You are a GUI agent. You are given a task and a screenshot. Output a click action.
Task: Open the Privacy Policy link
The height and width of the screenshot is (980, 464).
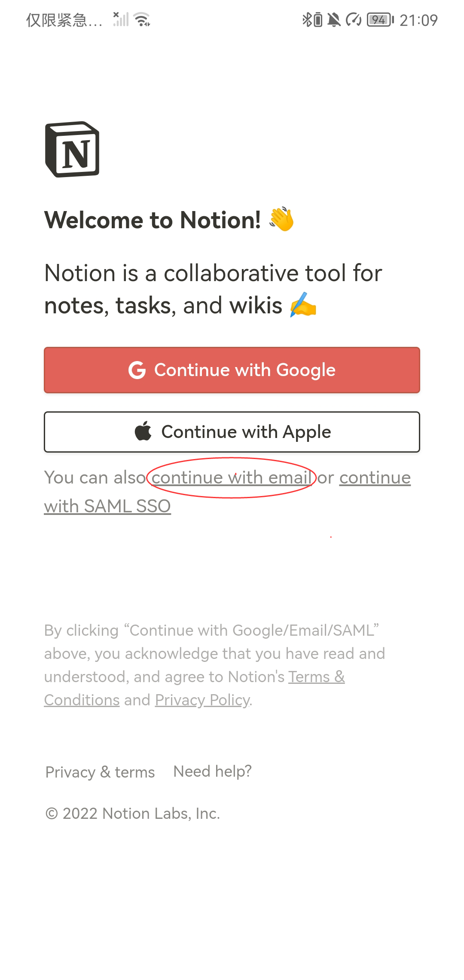(x=201, y=699)
